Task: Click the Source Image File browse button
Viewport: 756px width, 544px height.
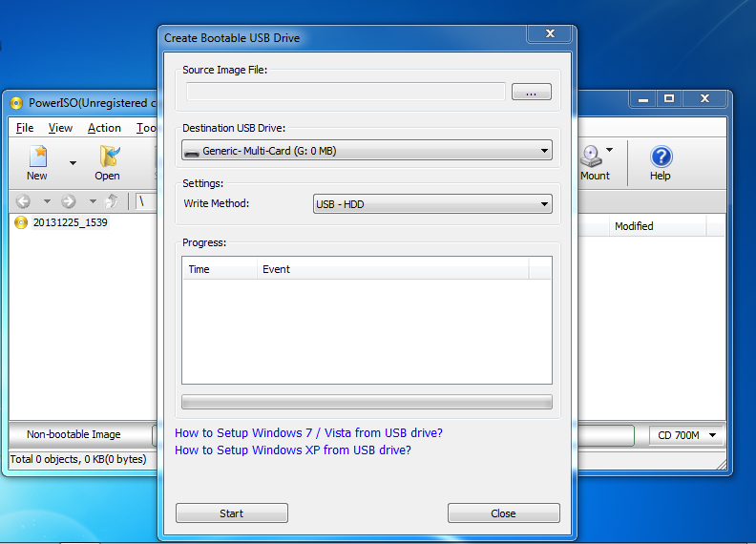Action: [532, 92]
